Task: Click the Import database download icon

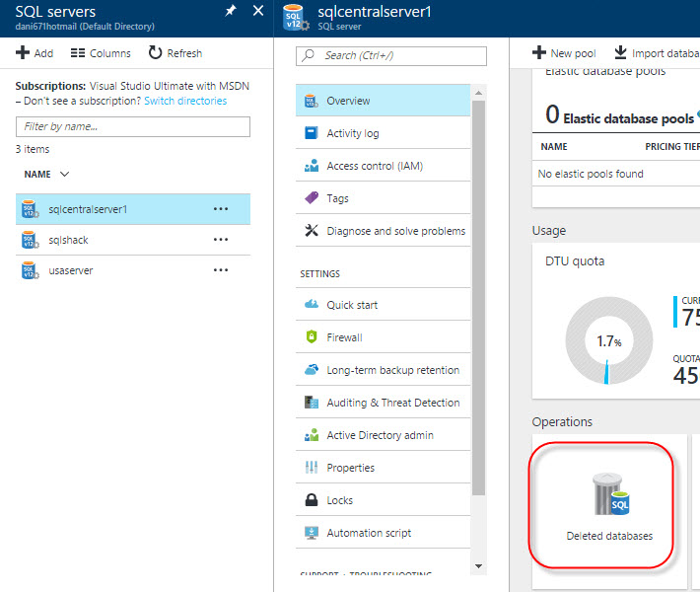Action: 620,52
